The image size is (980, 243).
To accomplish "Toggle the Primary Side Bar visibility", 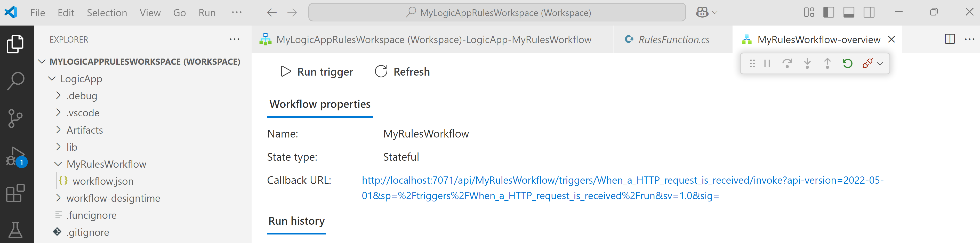I will [x=829, y=12].
